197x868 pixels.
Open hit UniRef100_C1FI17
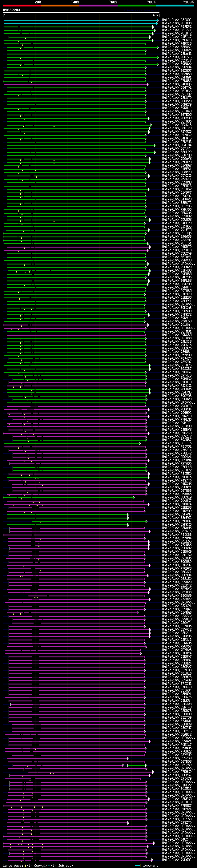(x=177, y=37)
